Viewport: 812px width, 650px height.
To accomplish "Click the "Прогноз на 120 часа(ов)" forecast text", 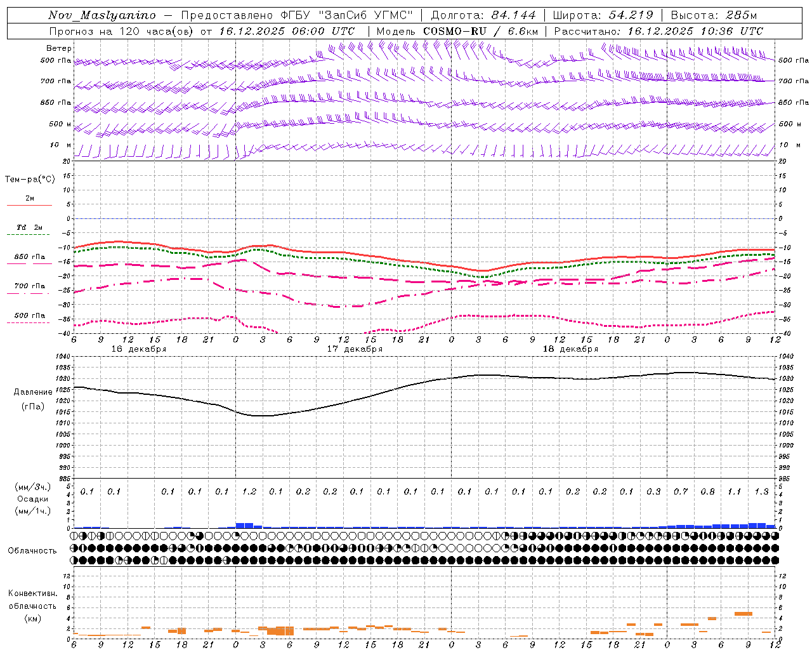I will [x=121, y=31].
